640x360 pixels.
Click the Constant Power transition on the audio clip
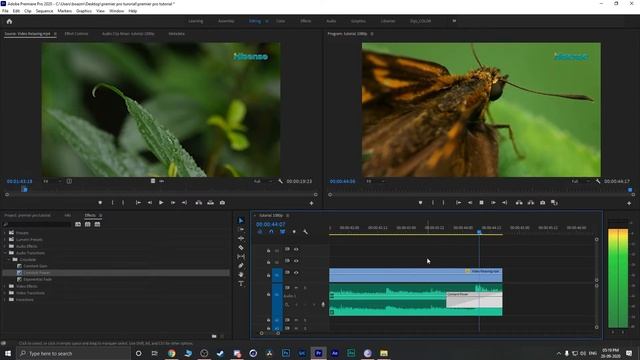pos(474,300)
